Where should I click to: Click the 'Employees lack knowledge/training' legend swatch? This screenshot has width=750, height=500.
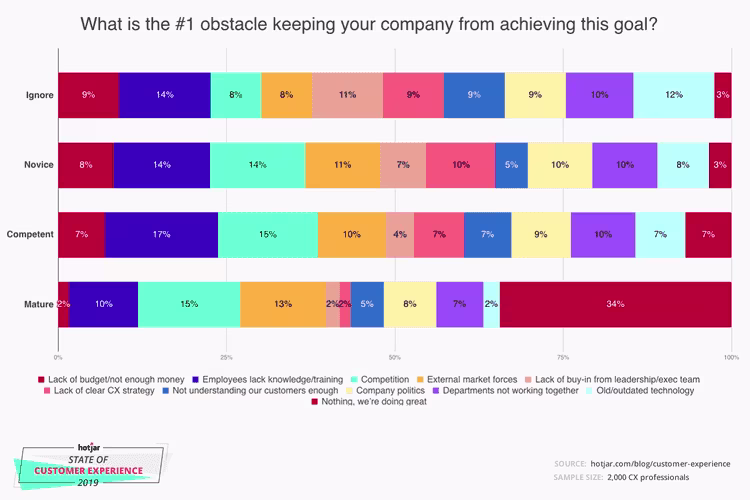(195, 379)
